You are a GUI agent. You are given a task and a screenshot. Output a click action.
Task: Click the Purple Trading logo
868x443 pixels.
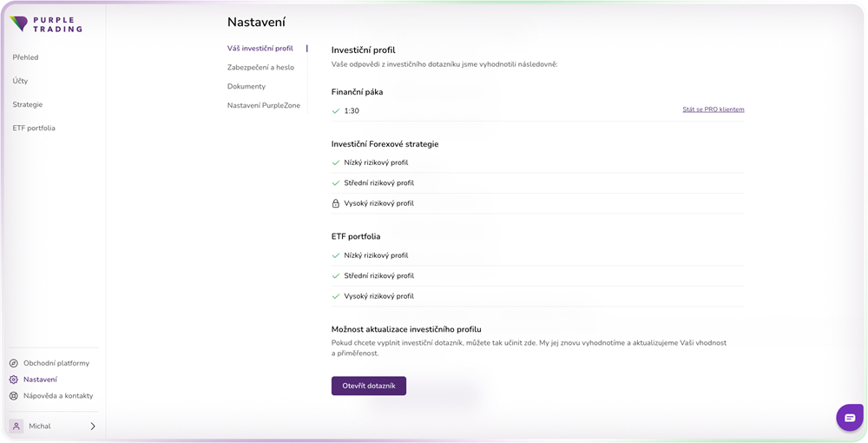(x=46, y=24)
